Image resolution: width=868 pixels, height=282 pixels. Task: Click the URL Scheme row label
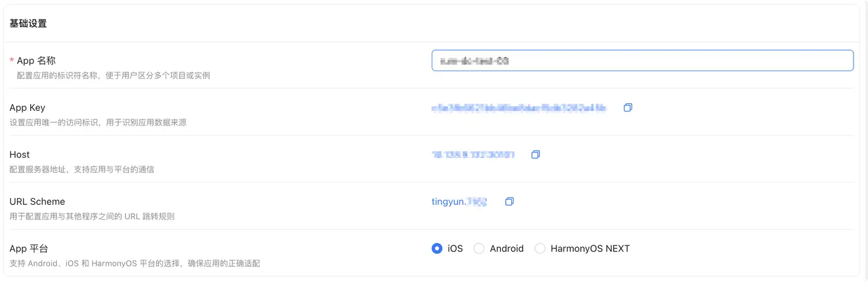pyautogui.click(x=37, y=201)
